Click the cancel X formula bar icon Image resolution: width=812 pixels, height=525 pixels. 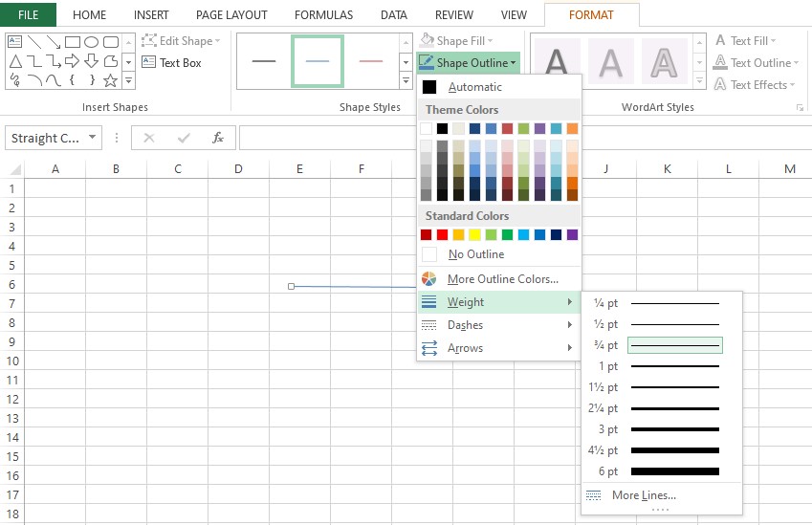(149, 138)
